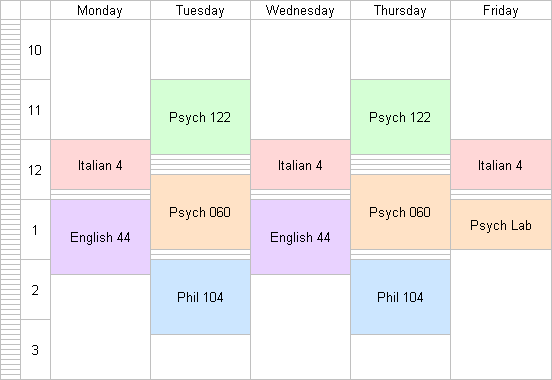This screenshot has height=380, width=552.
Task: Select the Friday column header
Action: (501, 10)
